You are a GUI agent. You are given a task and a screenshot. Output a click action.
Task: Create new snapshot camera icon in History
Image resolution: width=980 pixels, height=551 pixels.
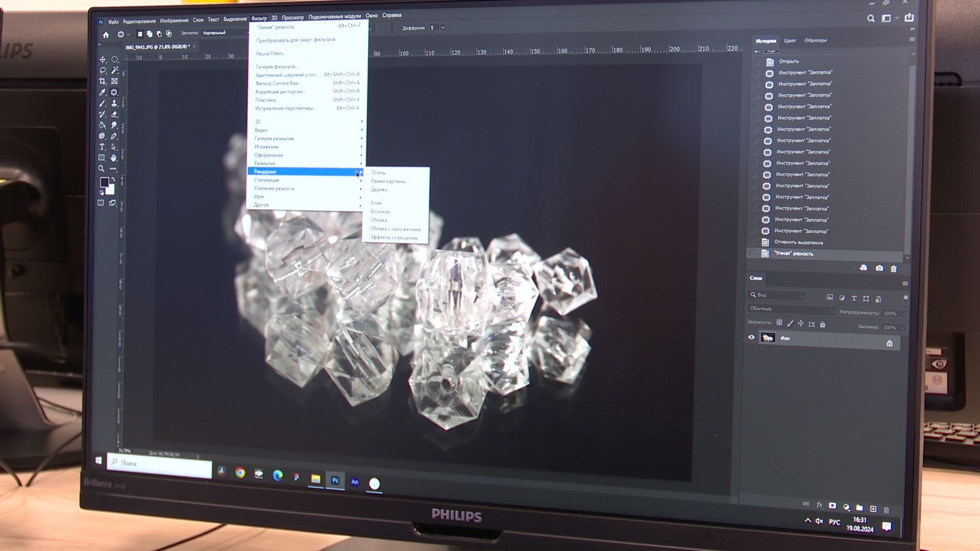pyautogui.click(x=879, y=268)
